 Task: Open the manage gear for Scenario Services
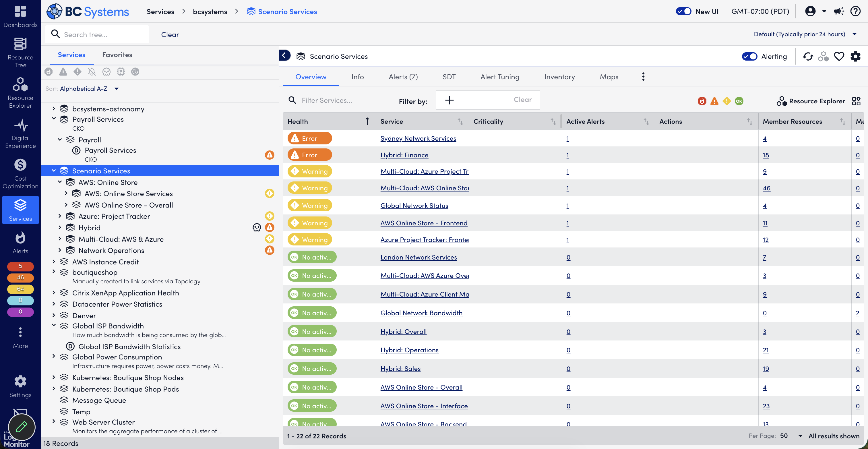[x=855, y=57]
